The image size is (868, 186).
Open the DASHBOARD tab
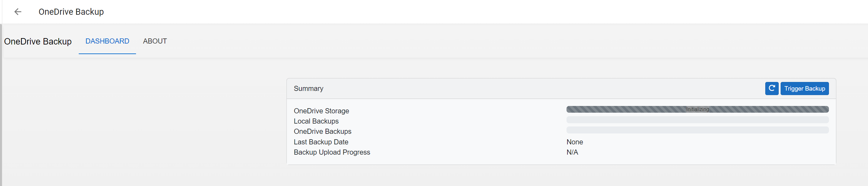(107, 41)
